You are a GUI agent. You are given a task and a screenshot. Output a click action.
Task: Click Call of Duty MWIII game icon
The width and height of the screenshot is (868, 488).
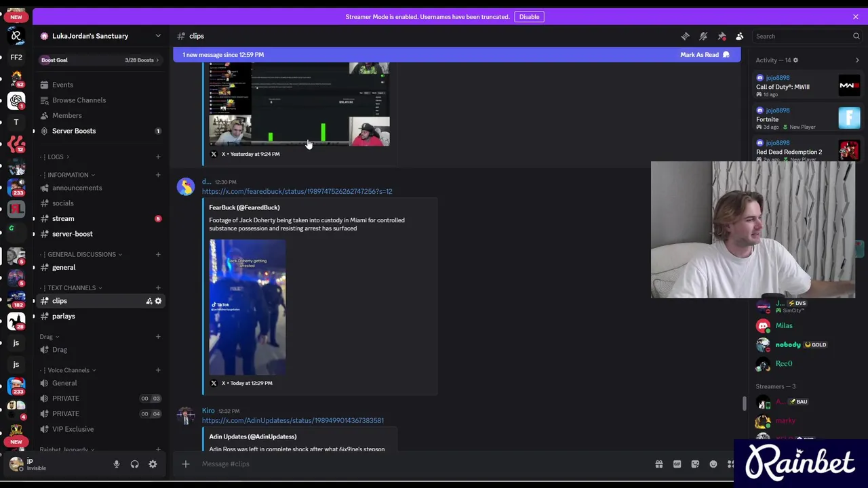click(x=849, y=85)
